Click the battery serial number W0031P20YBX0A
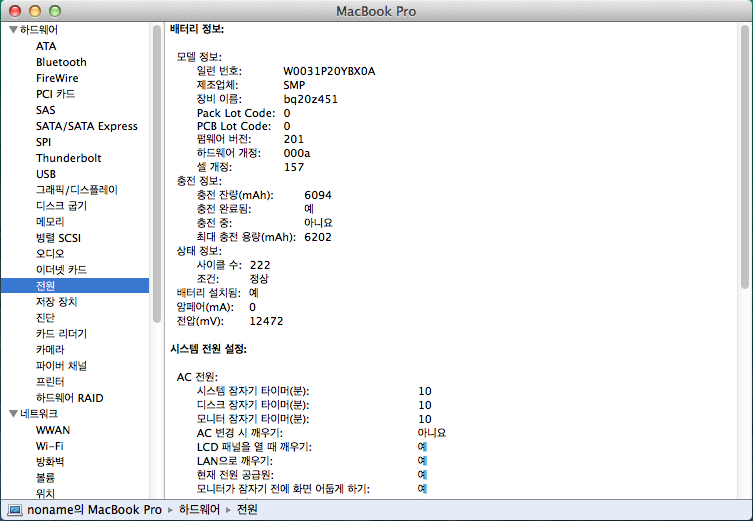Viewport: 753px width, 521px height. 329,72
